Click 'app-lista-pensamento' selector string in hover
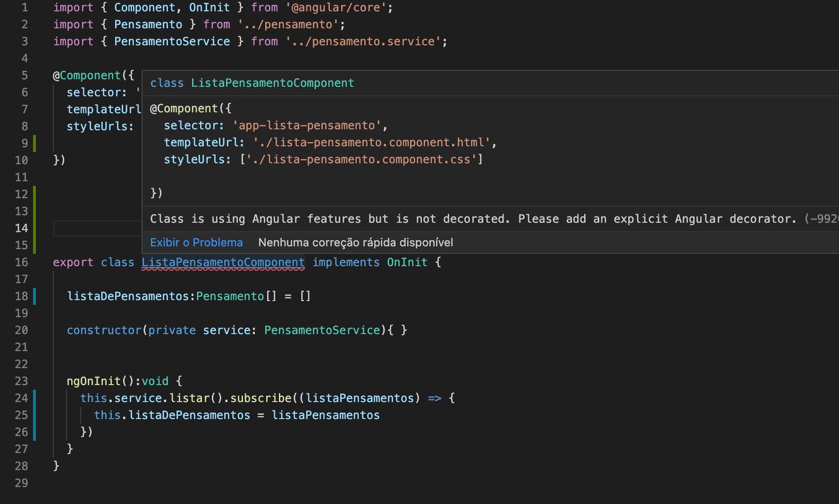The height and width of the screenshot is (504, 839). pyautogui.click(x=307, y=126)
